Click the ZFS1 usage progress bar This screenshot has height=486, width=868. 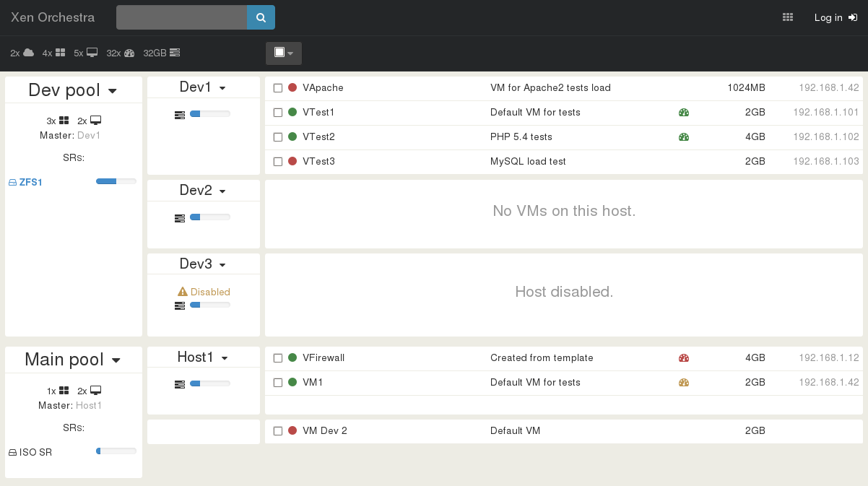[x=116, y=181]
